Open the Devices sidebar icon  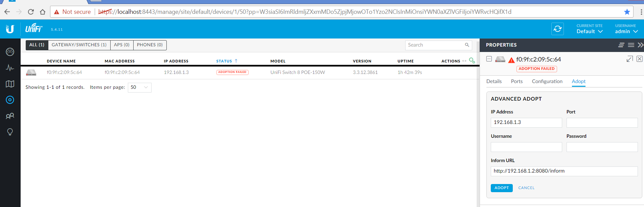[x=10, y=100]
